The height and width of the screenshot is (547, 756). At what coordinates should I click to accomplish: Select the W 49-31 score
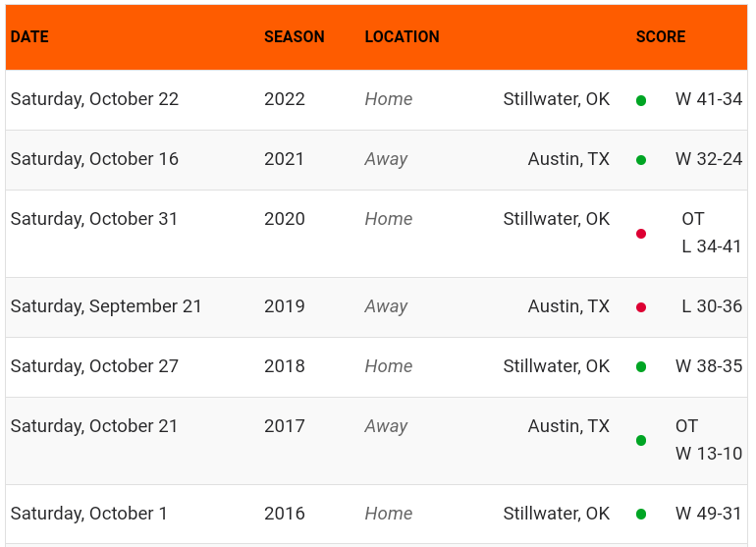pyautogui.click(x=708, y=514)
